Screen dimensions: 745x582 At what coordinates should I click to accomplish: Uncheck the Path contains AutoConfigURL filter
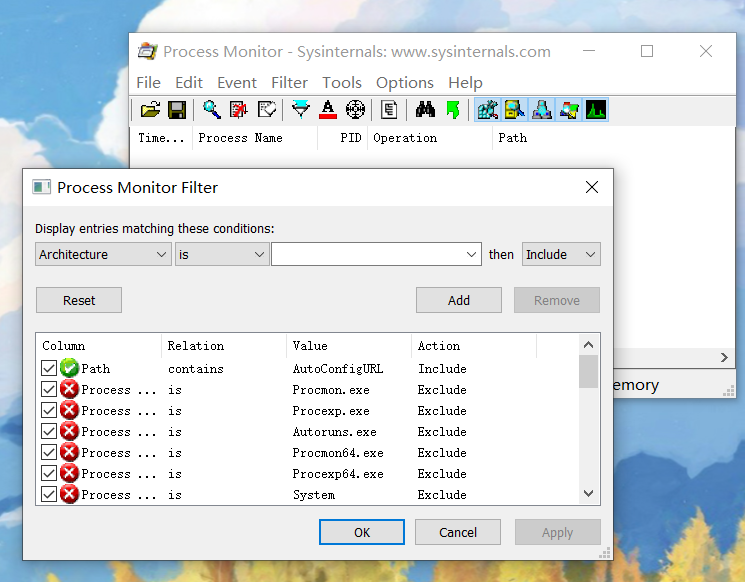[49, 368]
